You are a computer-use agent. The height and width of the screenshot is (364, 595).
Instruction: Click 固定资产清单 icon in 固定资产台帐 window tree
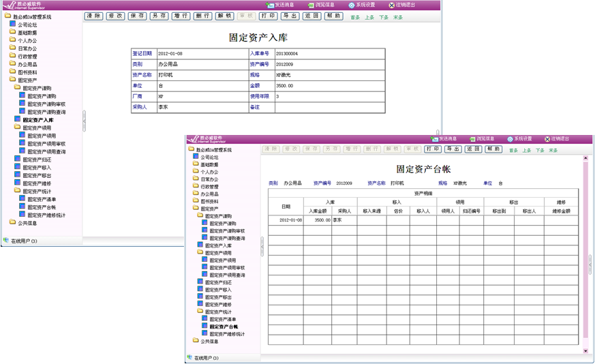[205, 318]
